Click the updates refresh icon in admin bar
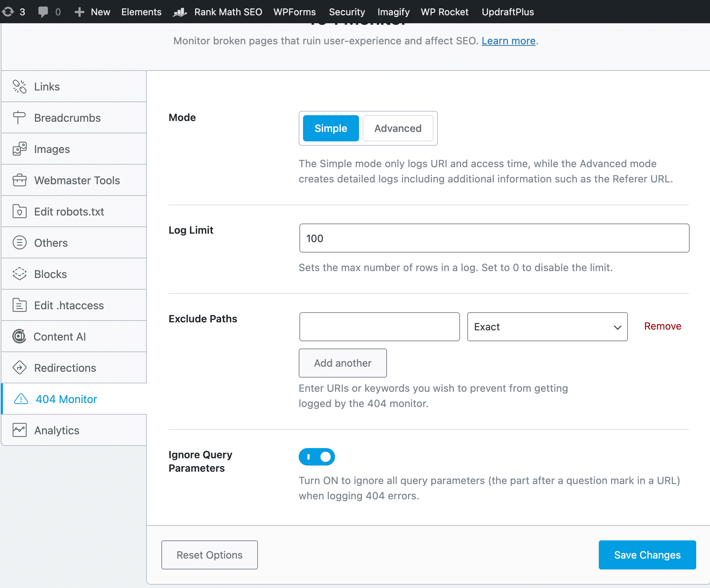 [x=8, y=12]
